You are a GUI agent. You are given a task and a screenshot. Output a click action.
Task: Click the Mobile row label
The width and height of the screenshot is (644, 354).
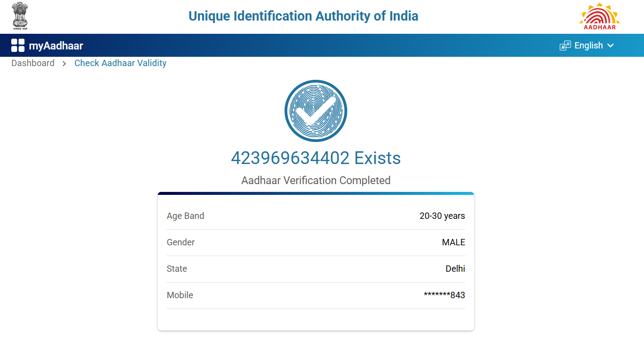[x=180, y=295]
